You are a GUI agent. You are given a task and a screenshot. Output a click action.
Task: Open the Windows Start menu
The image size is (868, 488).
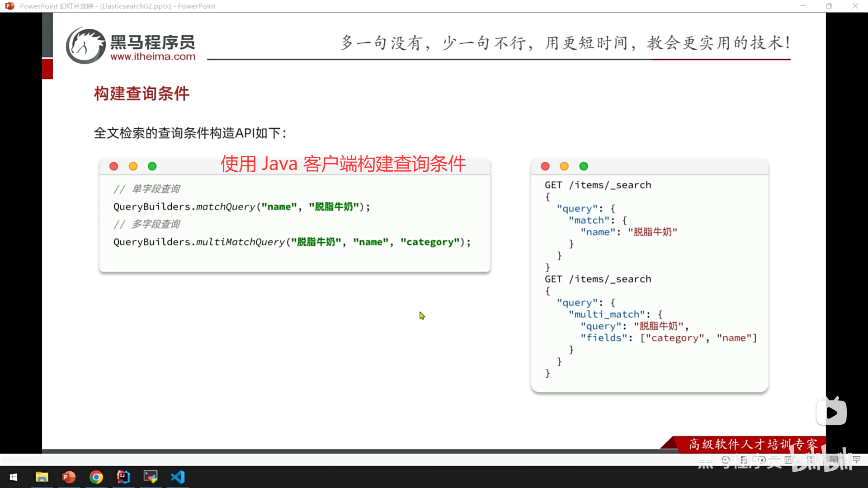click(14, 477)
